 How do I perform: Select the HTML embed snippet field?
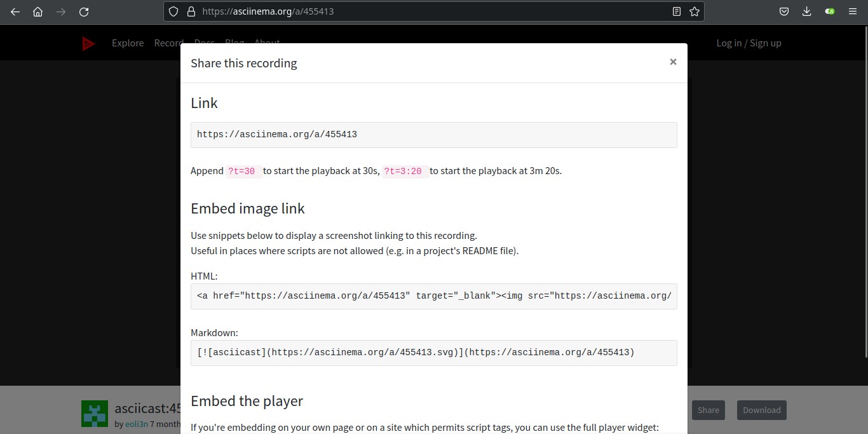434,296
